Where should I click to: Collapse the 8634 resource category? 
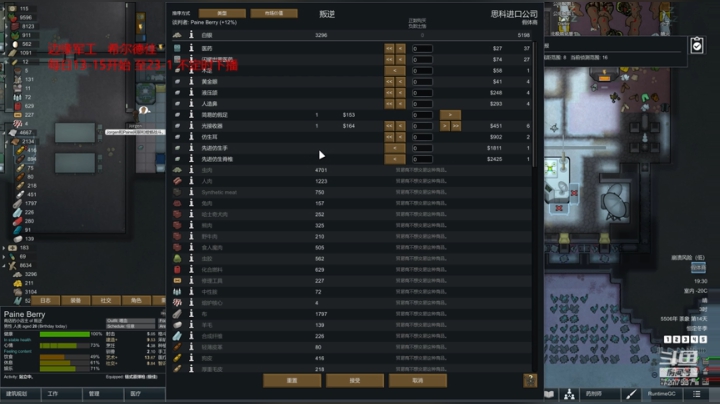click(4, 265)
